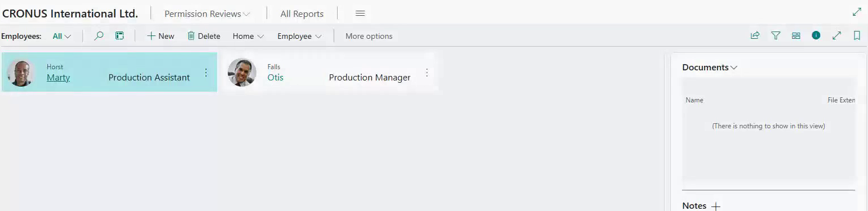Click the Notes section heading

(694, 206)
